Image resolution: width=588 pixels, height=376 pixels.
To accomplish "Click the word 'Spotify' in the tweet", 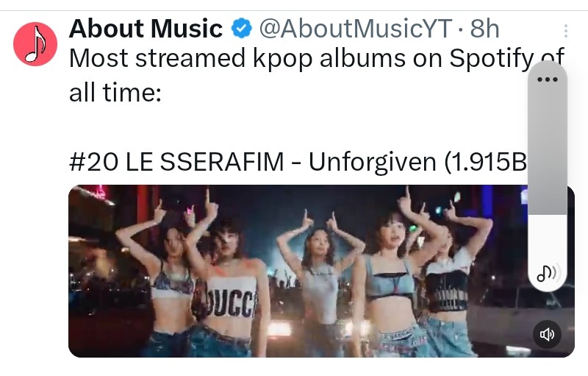I will [491, 59].
